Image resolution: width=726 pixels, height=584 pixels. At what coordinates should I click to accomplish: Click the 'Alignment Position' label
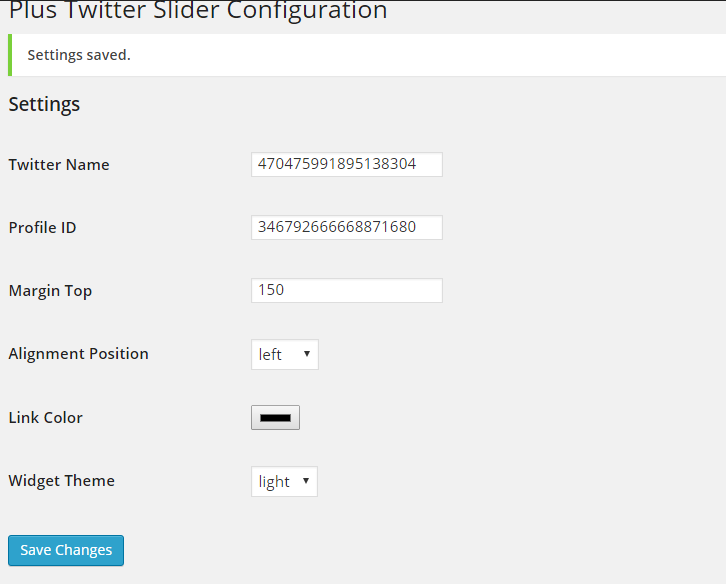[78, 354]
